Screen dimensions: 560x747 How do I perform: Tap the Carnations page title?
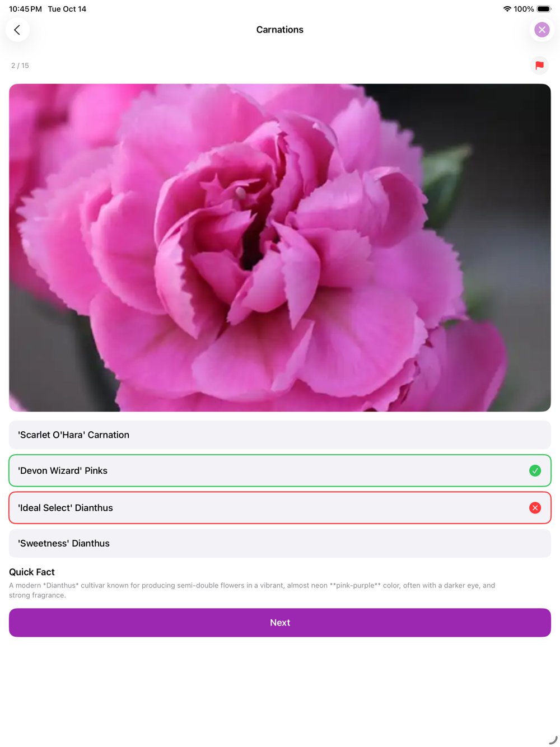280,30
